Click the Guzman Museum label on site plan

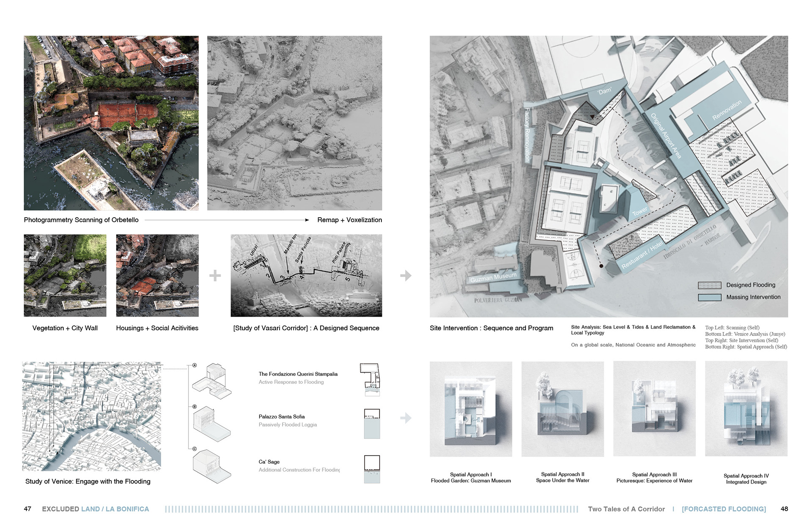pos(493,277)
